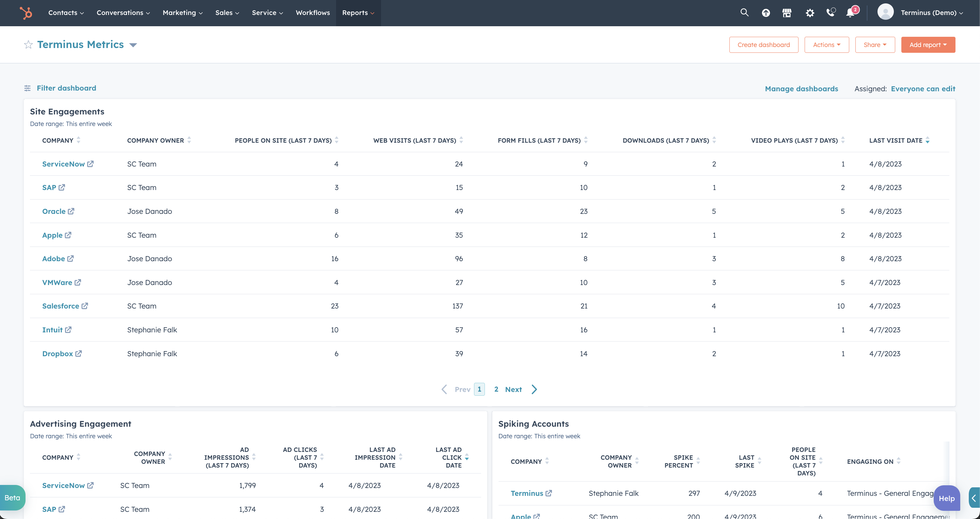Favorite the dashboard with the star icon
The width and height of the screenshot is (980, 519).
28,45
